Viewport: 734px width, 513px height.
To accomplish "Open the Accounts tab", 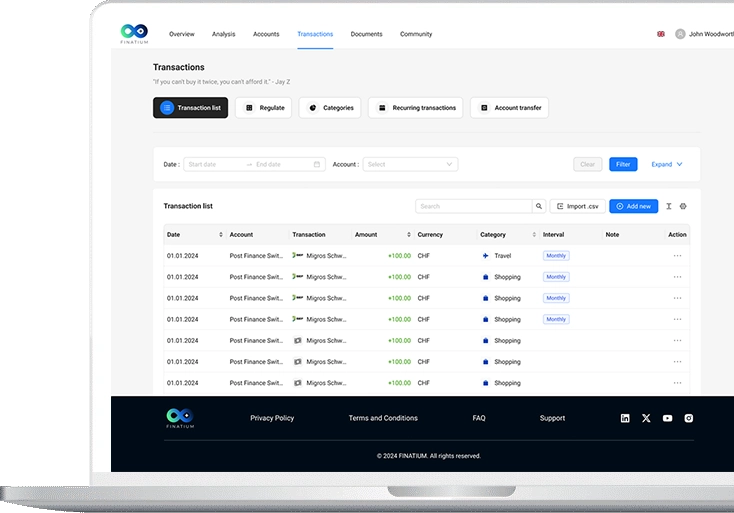I will [266, 34].
